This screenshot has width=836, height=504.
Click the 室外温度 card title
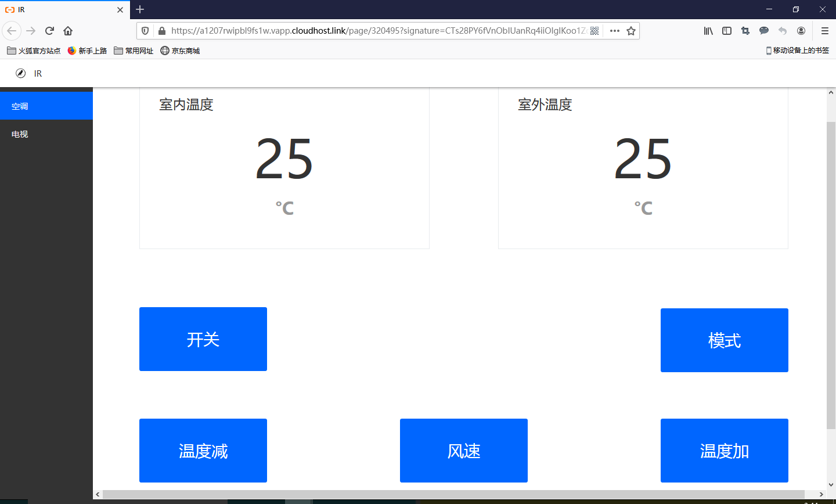click(x=545, y=105)
